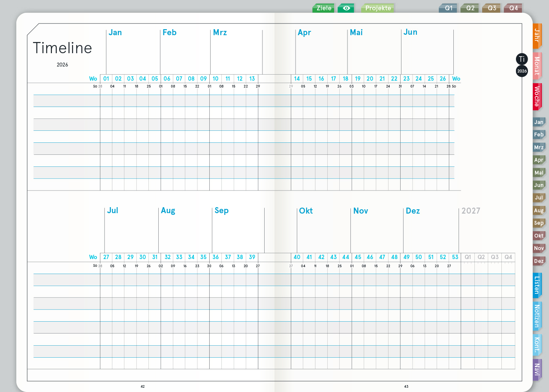Go to the Sep side tab

[539, 223]
